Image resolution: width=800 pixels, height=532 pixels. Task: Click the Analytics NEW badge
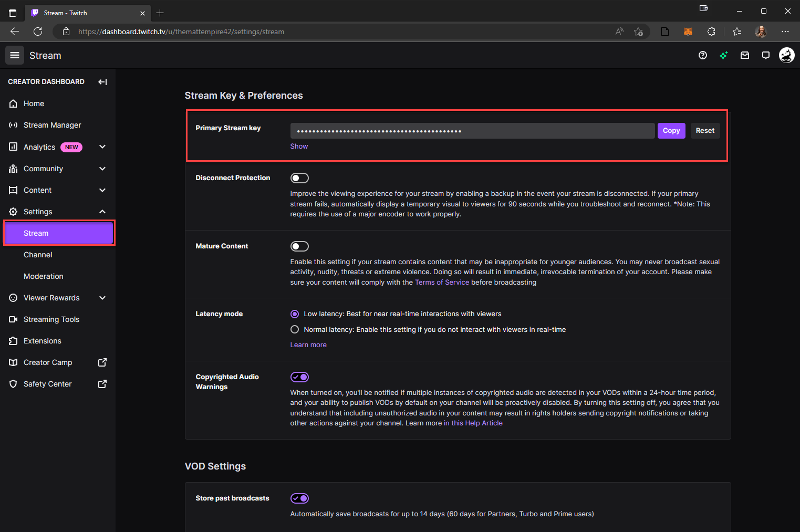(71, 147)
